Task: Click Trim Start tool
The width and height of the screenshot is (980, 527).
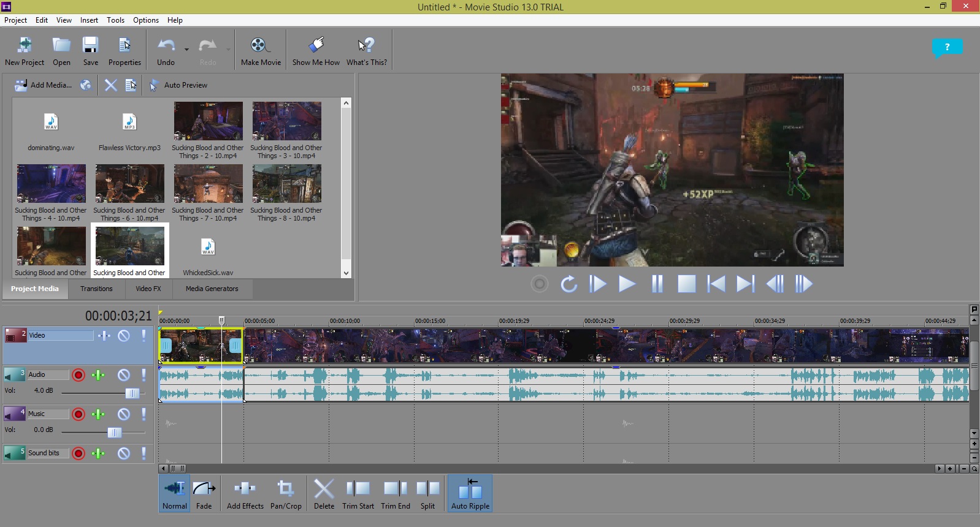Action: pyautogui.click(x=358, y=493)
